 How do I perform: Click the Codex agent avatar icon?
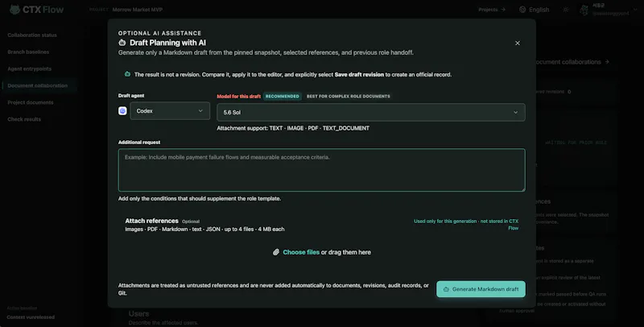click(122, 111)
